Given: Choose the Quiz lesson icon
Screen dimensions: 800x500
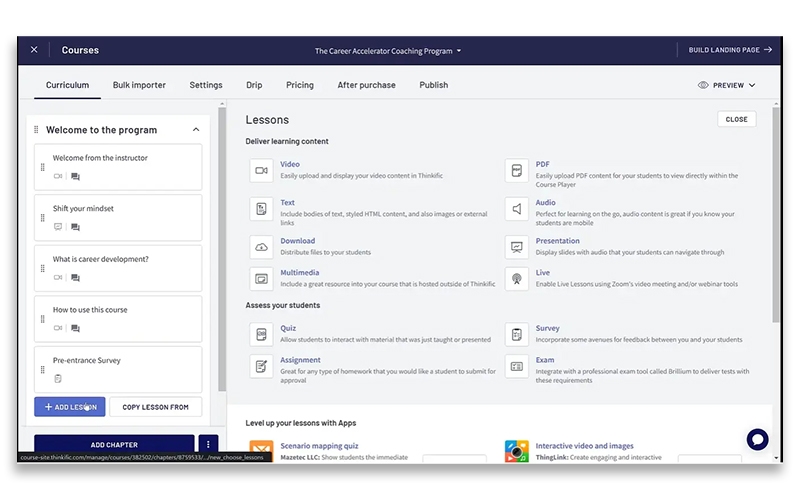Looking at the screenshot, I should (261, 334).
